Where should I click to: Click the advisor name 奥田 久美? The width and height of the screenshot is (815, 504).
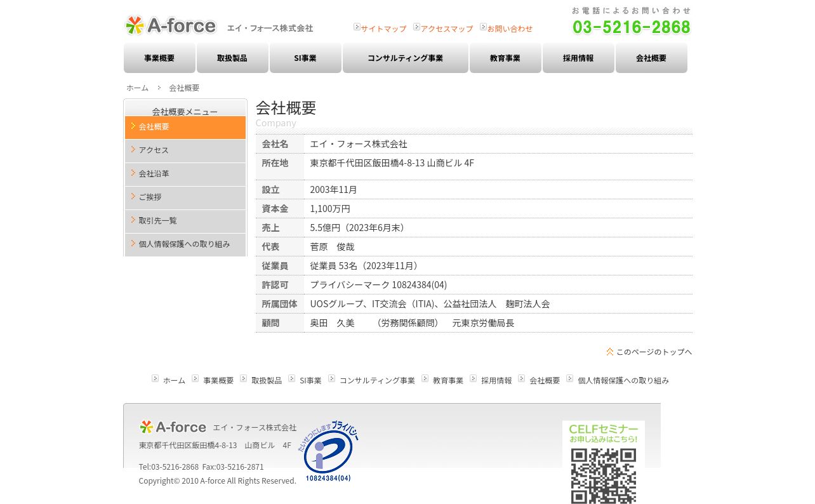click(x=332, y=323)
